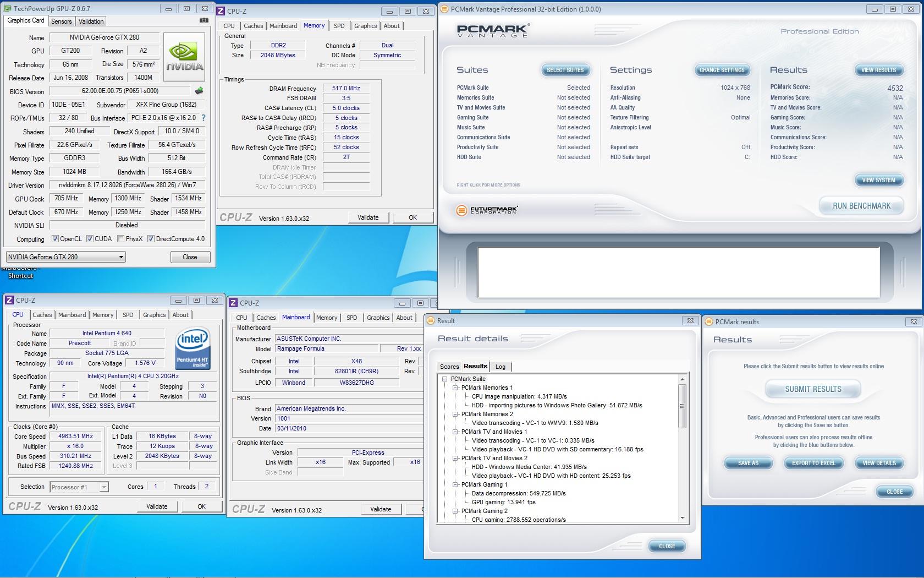Viewport: 924px width, 578px height.
Task: Select the 'Data decompression: 549.725 MB/s' row
Action: pos(519,493)
